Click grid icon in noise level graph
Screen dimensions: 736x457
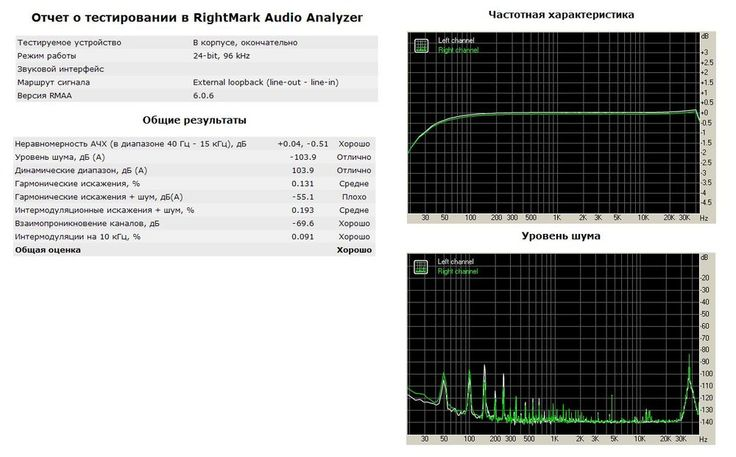(421, 267)
